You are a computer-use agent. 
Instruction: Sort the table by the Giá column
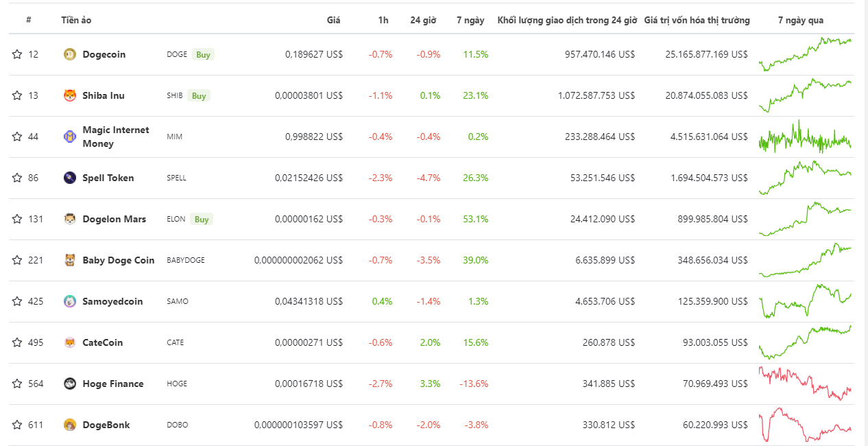tap(334, 20)
